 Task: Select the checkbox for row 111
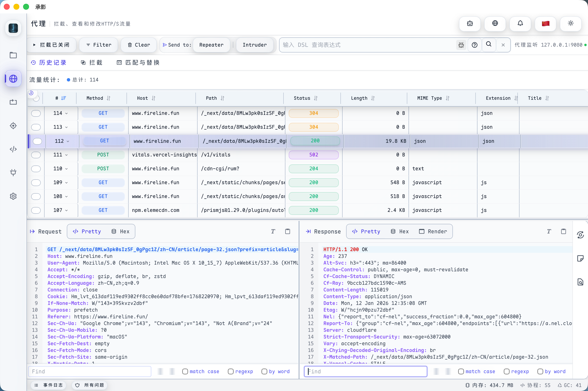tap(36, 155)
